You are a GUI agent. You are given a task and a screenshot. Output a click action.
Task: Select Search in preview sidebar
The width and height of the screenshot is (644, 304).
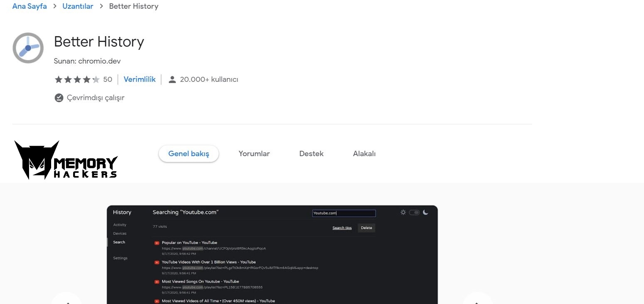tap(119, 242)
